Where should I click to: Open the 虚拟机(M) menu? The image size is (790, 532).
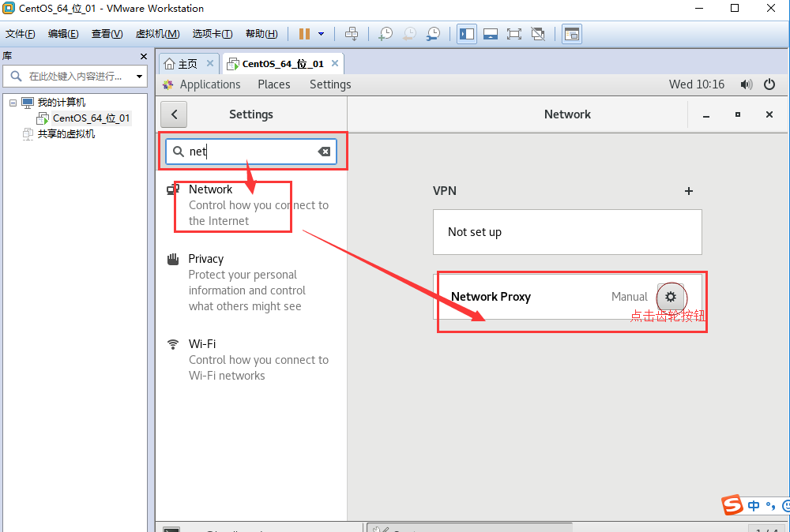(158, 34)
